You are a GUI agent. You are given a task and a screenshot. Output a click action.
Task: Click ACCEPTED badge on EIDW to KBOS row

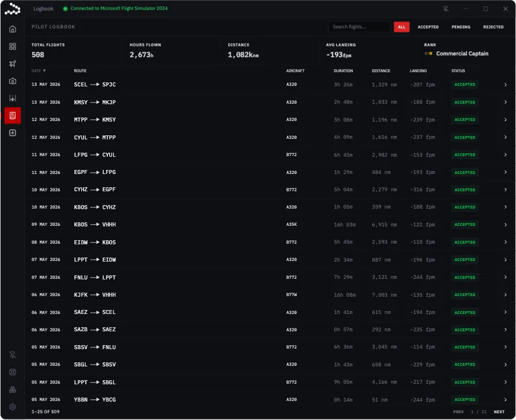tap(465, 242)
